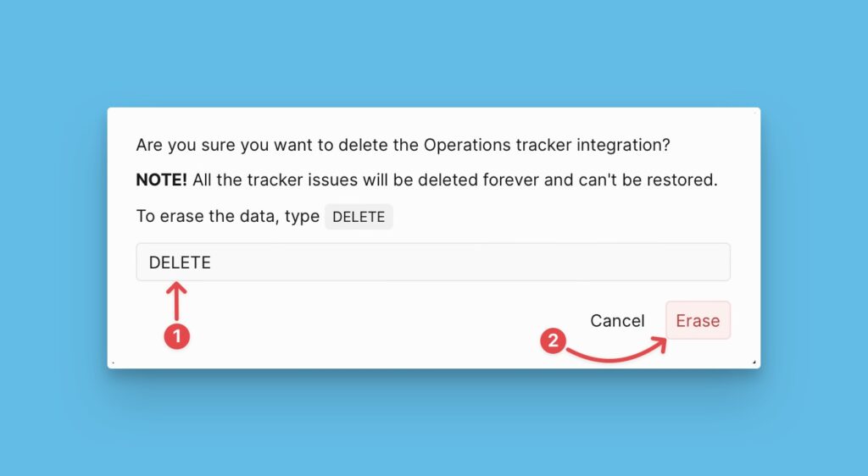Click the red step 2 marker
The image size is (868, 476).
[x=553, y=341]
